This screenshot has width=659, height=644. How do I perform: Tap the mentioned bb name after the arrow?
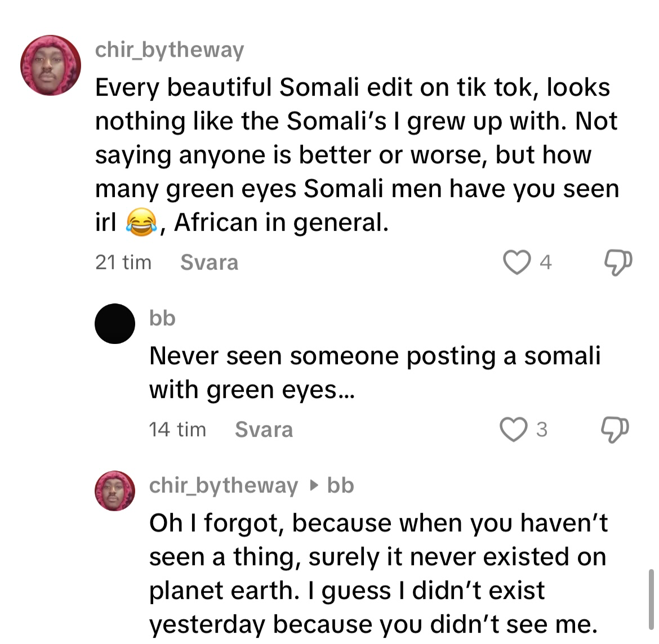coord(340,485)
